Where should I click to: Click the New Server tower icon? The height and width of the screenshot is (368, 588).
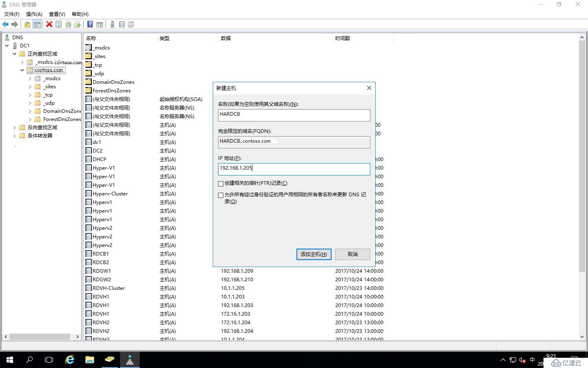[x=112, y=25]
